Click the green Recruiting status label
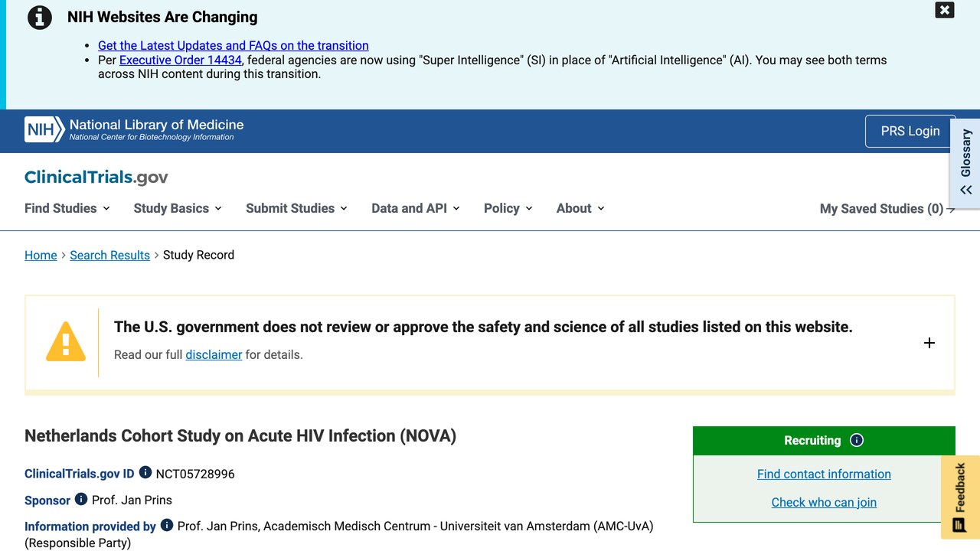980x551 pixels. pos(812,441)
